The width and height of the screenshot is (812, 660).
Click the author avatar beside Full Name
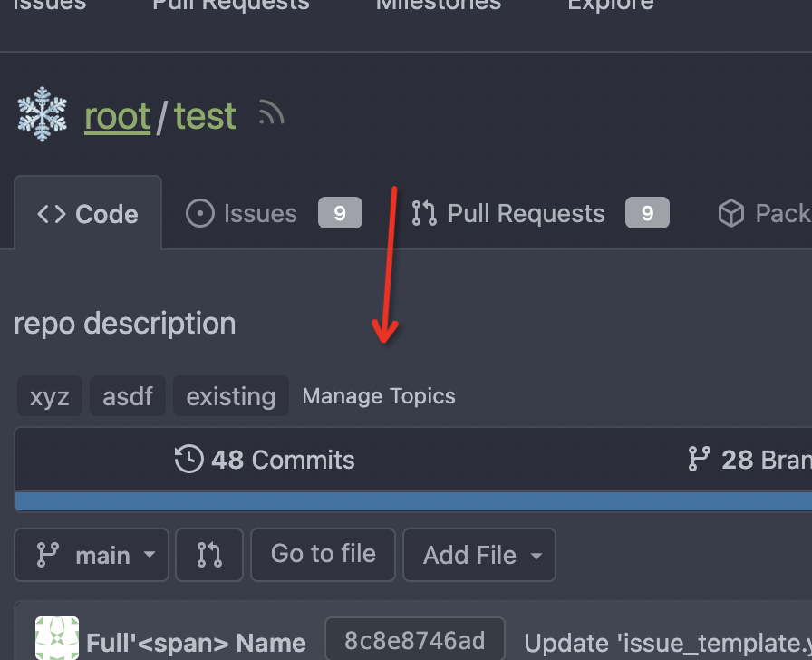[57, 638]
